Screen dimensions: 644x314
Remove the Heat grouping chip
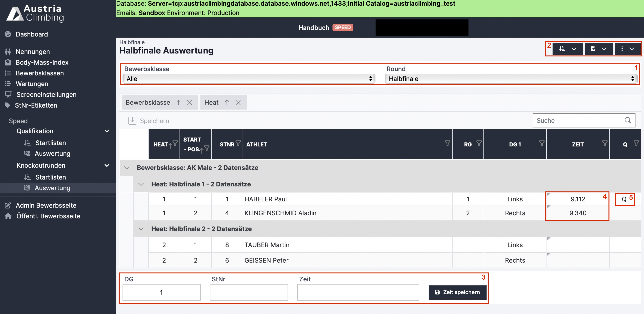(238, 102)
